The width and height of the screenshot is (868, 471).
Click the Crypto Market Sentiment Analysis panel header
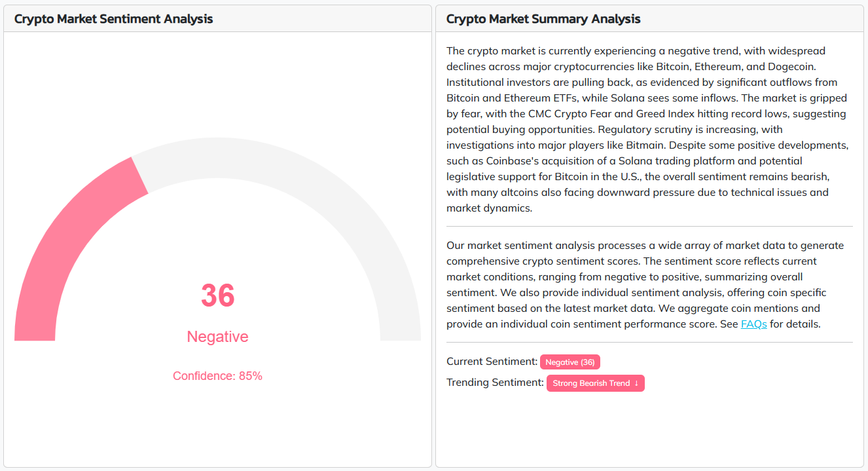pos(113,19)
